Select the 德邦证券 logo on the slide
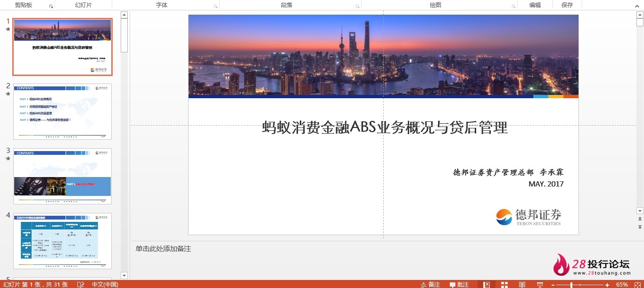The image size is (644, 288). pos(528,217)
